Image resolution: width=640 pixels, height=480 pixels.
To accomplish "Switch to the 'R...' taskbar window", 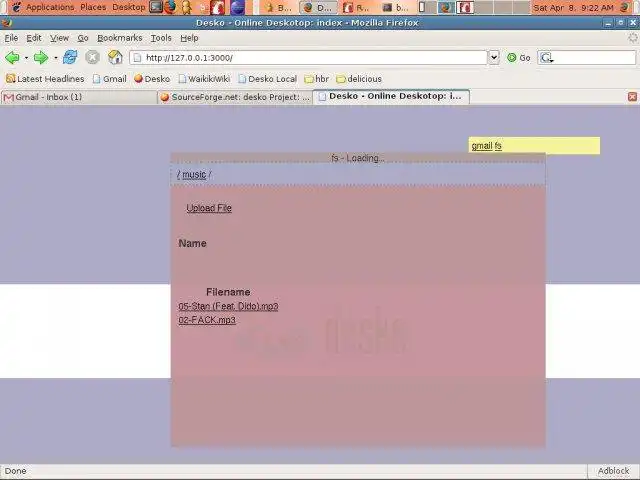I will [x=357, y=7].
